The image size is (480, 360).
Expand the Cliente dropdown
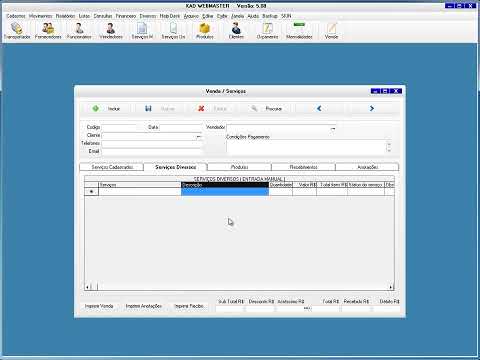click(x=199, y=136)
